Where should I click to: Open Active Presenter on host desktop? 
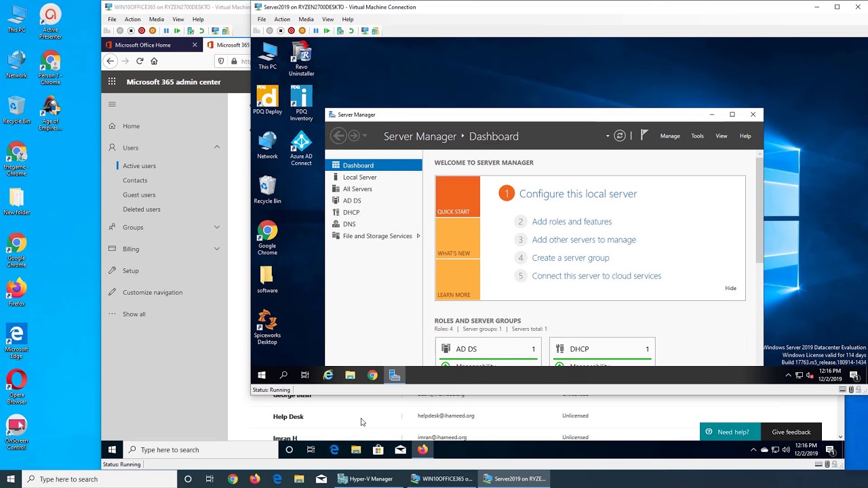point(50,22)
